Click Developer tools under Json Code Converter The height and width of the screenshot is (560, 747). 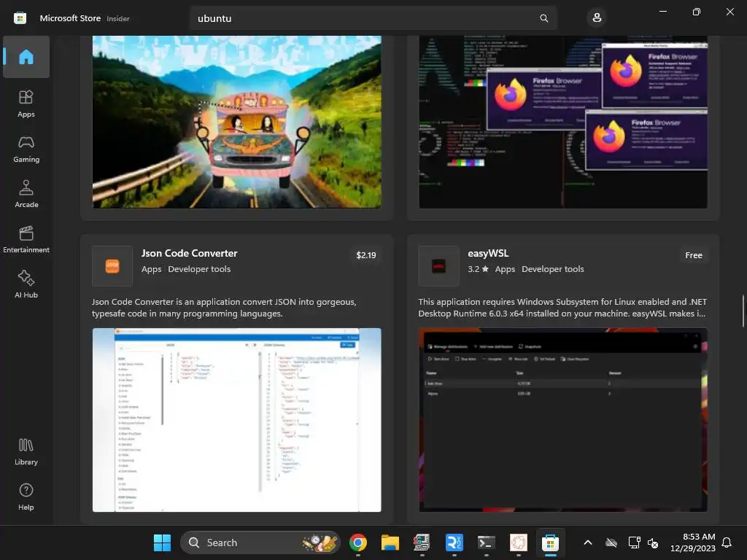coord(199,269)
